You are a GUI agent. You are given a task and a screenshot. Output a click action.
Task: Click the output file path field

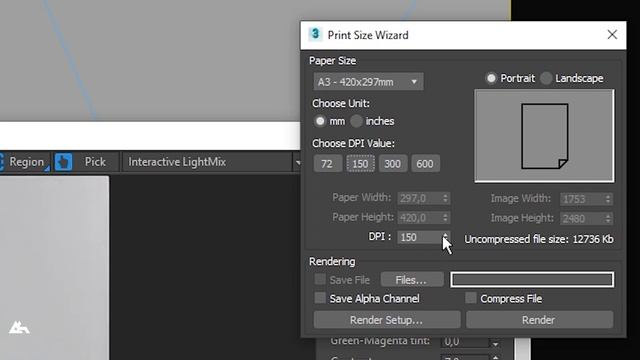point(532,280)
